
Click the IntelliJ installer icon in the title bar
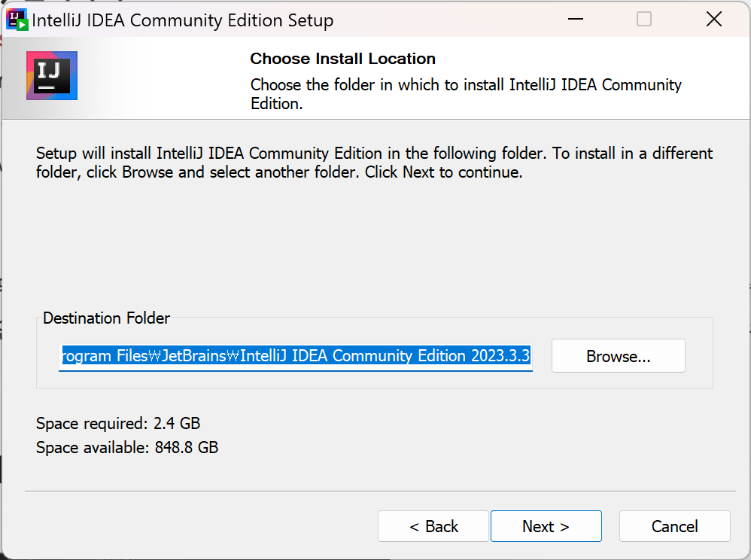17,20
